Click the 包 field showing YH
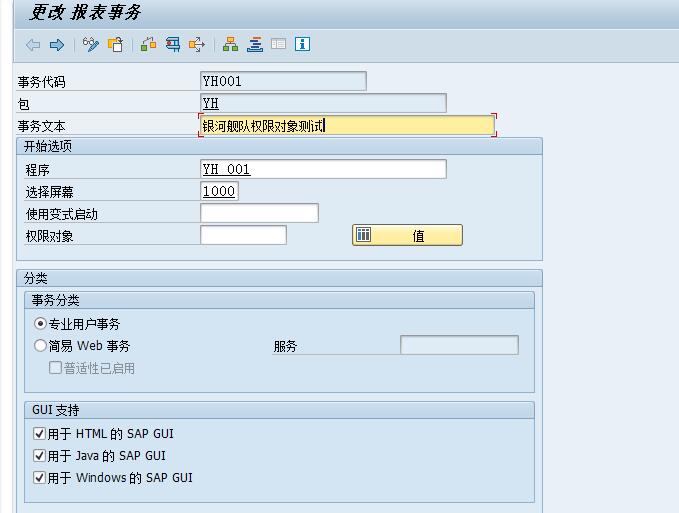Viewport: 679px width, 513px height. click(323, 103)
